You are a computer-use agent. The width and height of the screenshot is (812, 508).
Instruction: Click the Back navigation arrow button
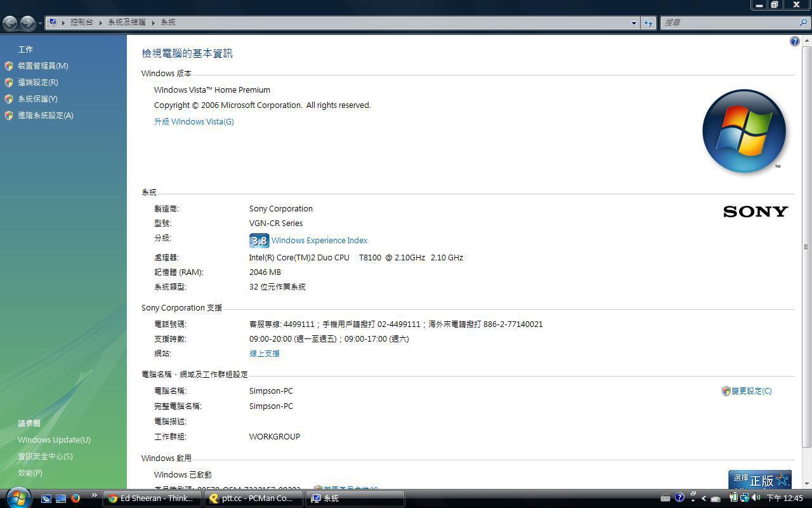point(10,23)
